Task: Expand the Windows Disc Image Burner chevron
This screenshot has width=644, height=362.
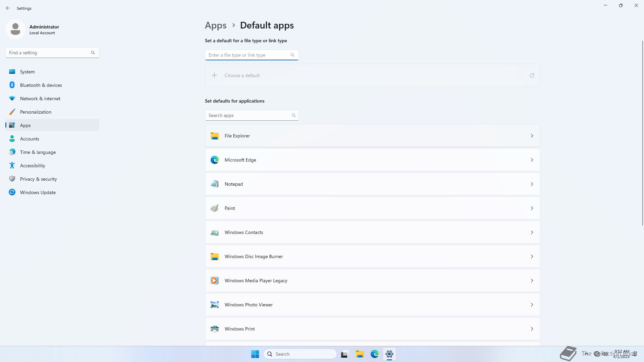Action: [x=532, y=256]
